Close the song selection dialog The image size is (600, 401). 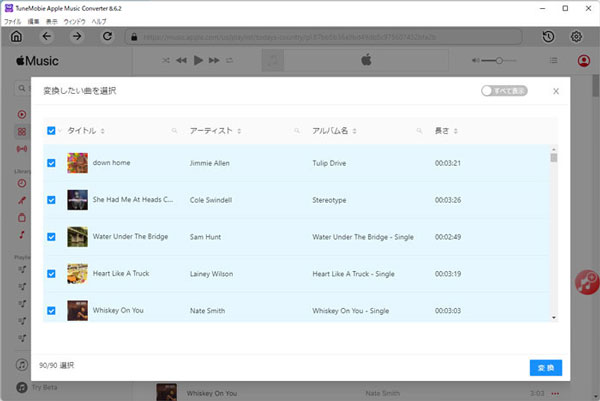tap(556, 91)
